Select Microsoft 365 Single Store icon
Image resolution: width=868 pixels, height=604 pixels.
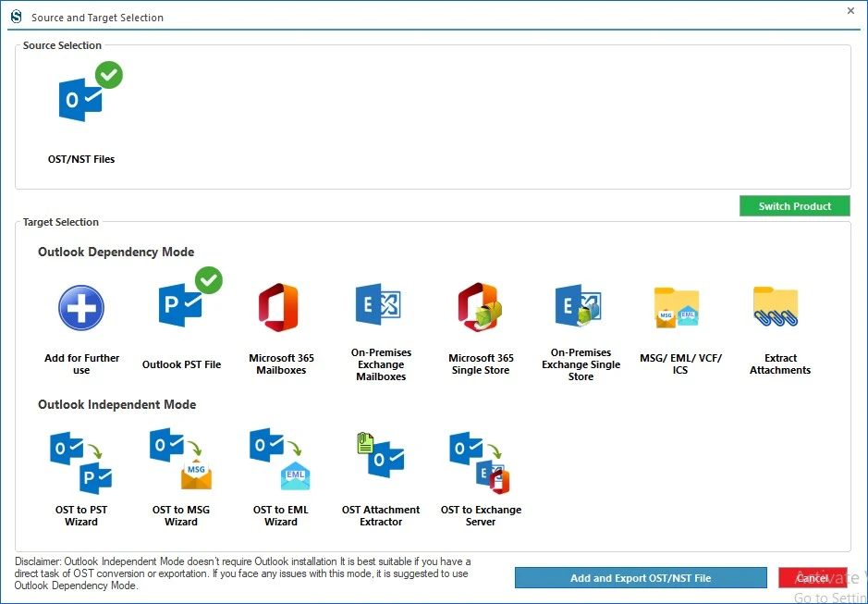[480, 307]
